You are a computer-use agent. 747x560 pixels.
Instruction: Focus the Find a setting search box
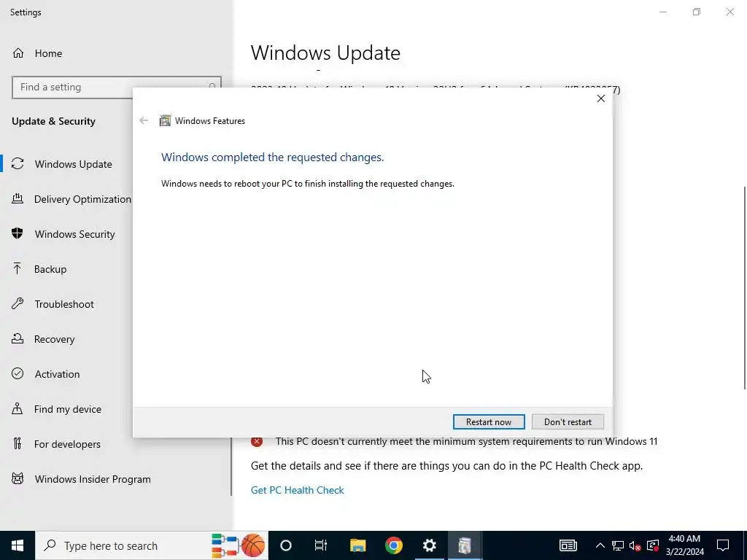(116, 87)
